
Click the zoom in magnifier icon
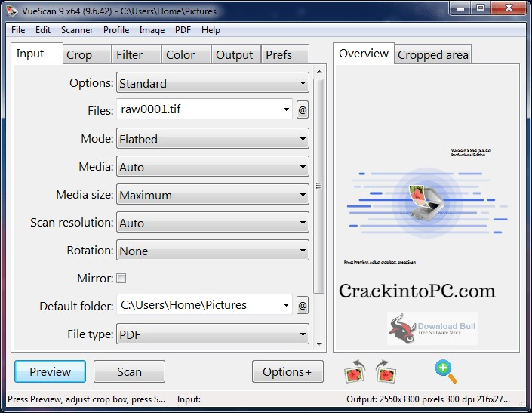click(445, 371)
